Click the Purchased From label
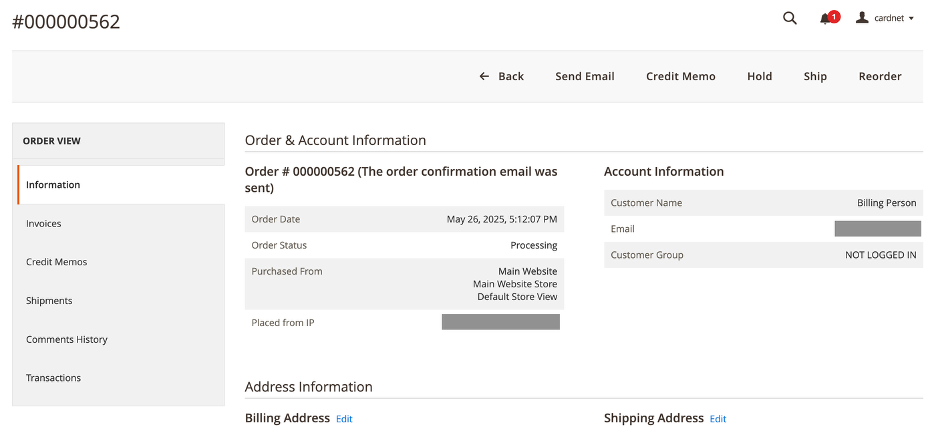936x436 pixels. coord(287,272)
